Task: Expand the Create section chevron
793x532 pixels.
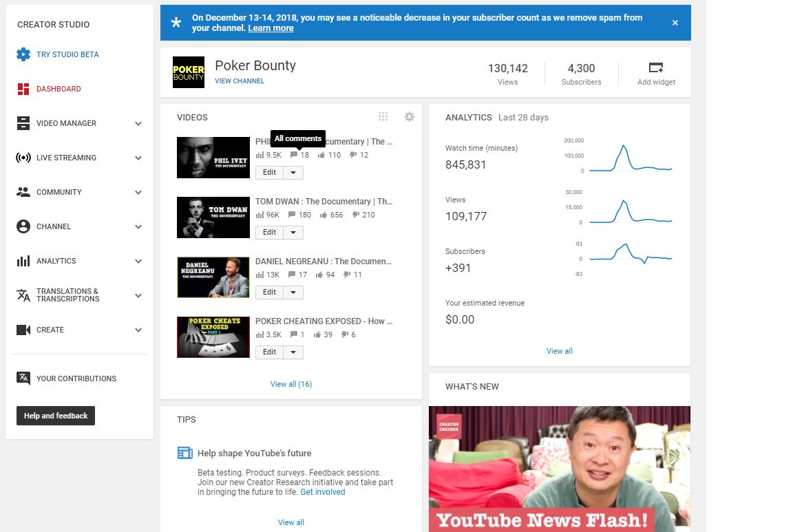Action: [138, 330]
